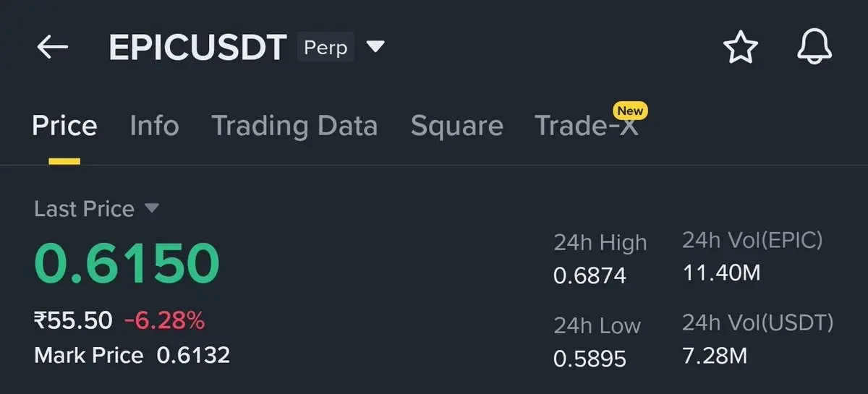Click the EPICUSDT pair title

197,48
